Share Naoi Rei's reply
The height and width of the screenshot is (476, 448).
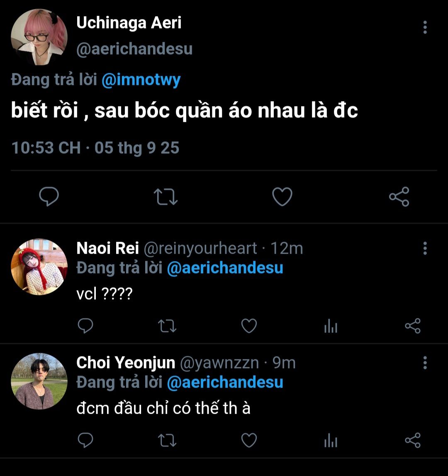412,326
